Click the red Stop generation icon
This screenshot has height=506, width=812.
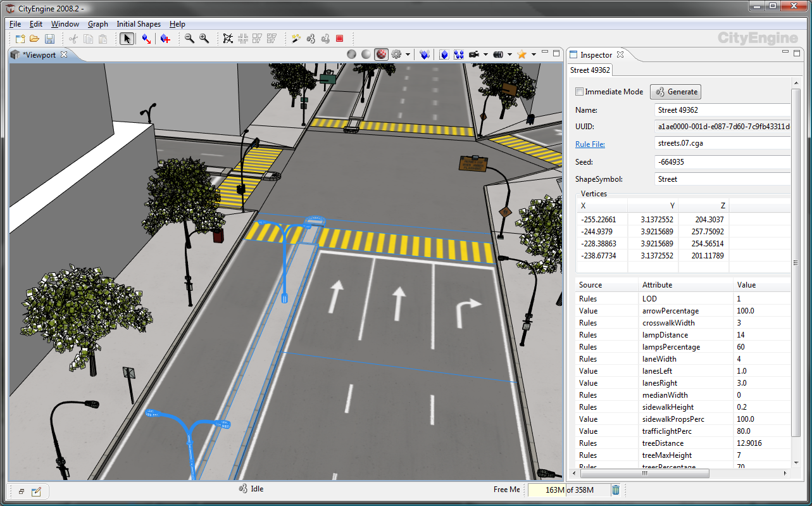pyautogui.click(x=339, y=39)
